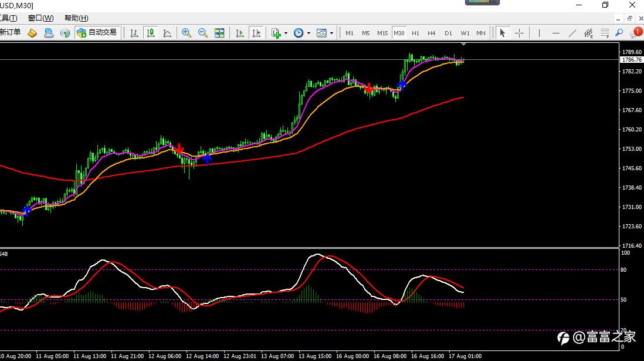Open the Navigator signal icon
644x361 pixels.
[x=65, y=33]
